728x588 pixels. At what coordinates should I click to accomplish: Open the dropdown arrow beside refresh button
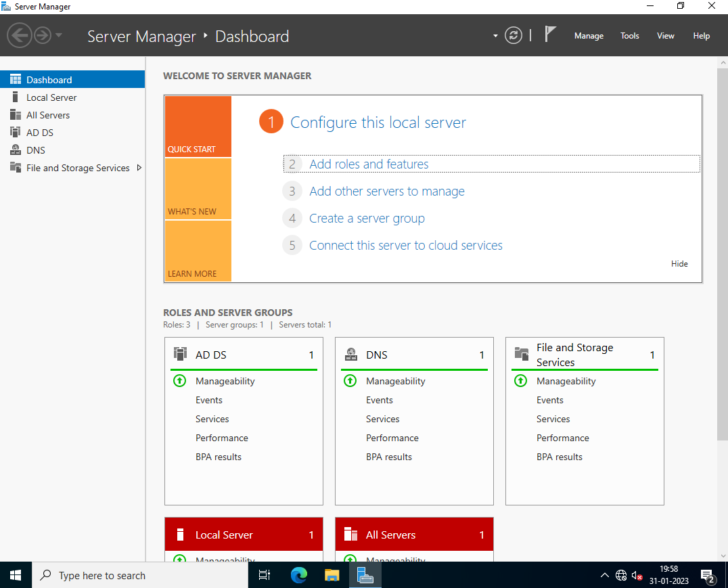tap(495, 36)
